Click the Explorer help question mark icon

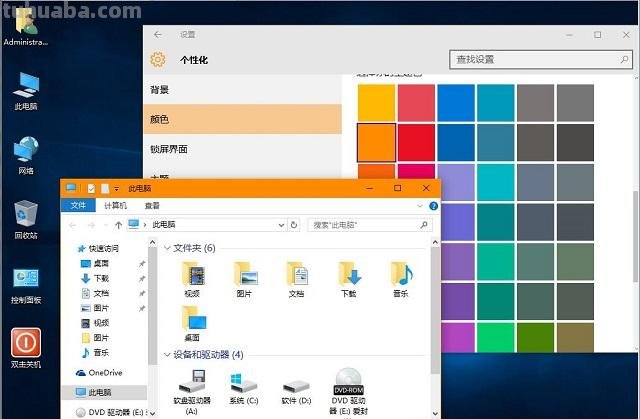(433, 206)
